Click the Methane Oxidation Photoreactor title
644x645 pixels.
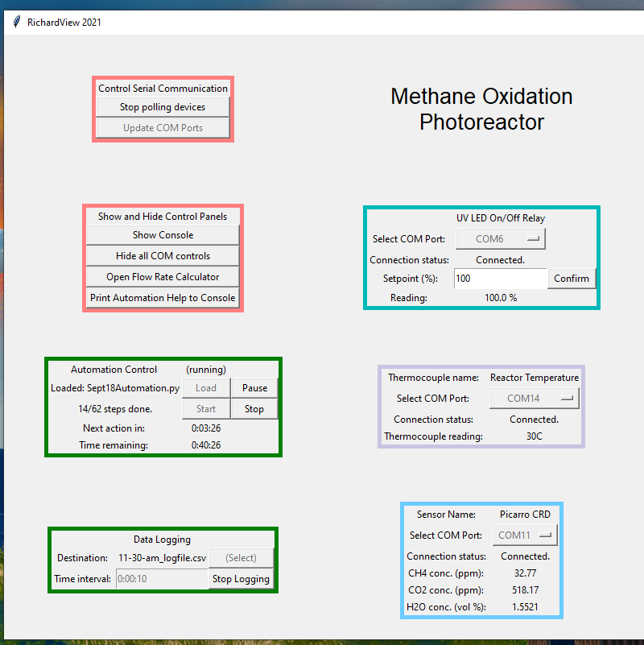click(x=481, y=110)
